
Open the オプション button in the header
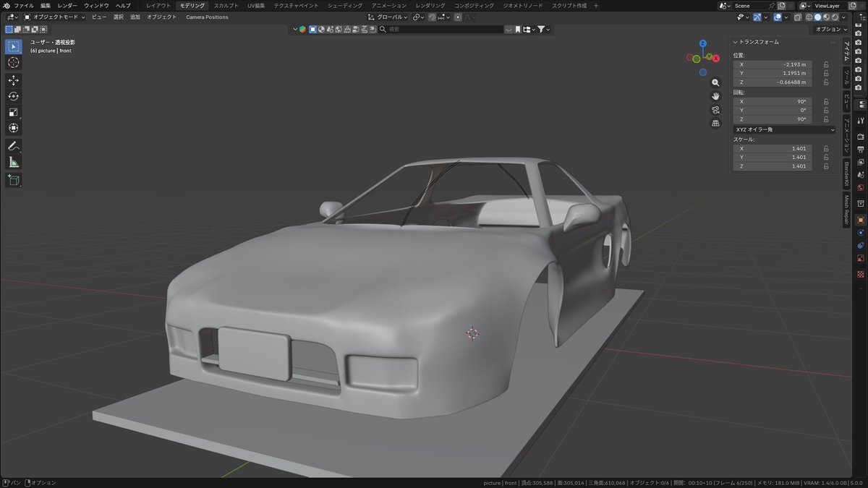(x=830, y=30)
